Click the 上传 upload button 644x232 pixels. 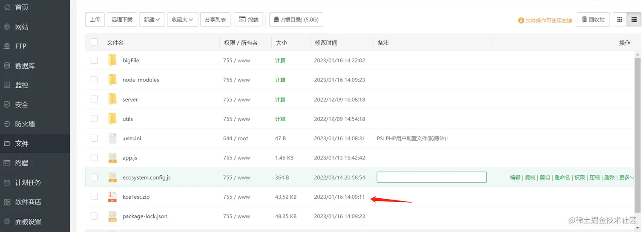(95, 20)
